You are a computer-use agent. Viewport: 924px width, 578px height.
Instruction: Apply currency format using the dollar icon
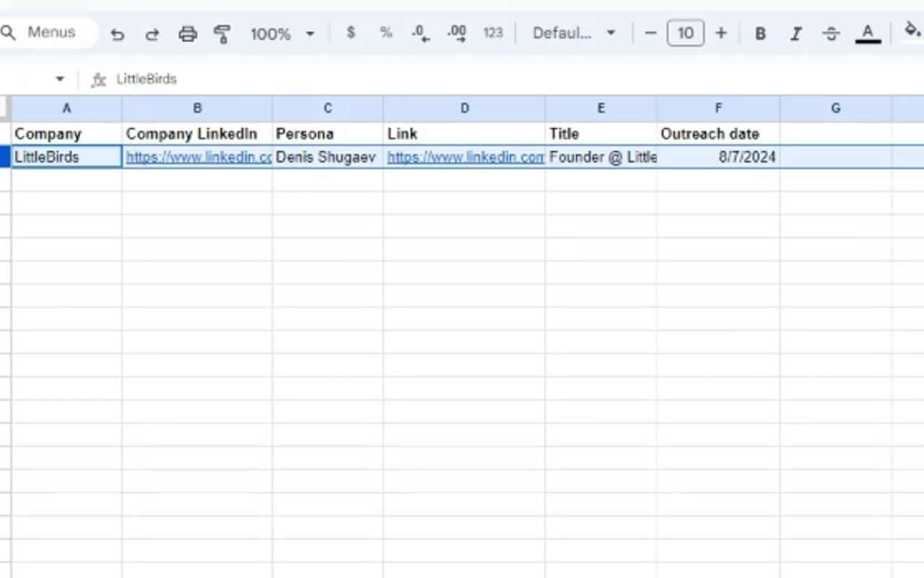point(351,33)
